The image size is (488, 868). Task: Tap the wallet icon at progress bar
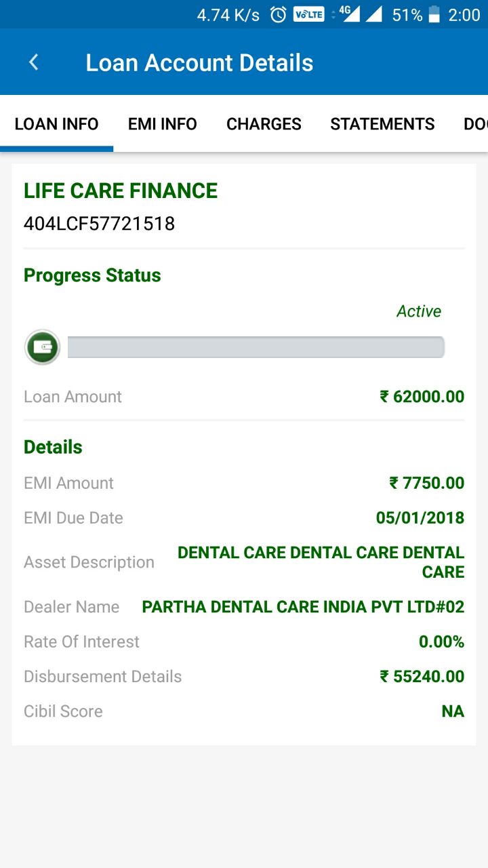[43, 347]
